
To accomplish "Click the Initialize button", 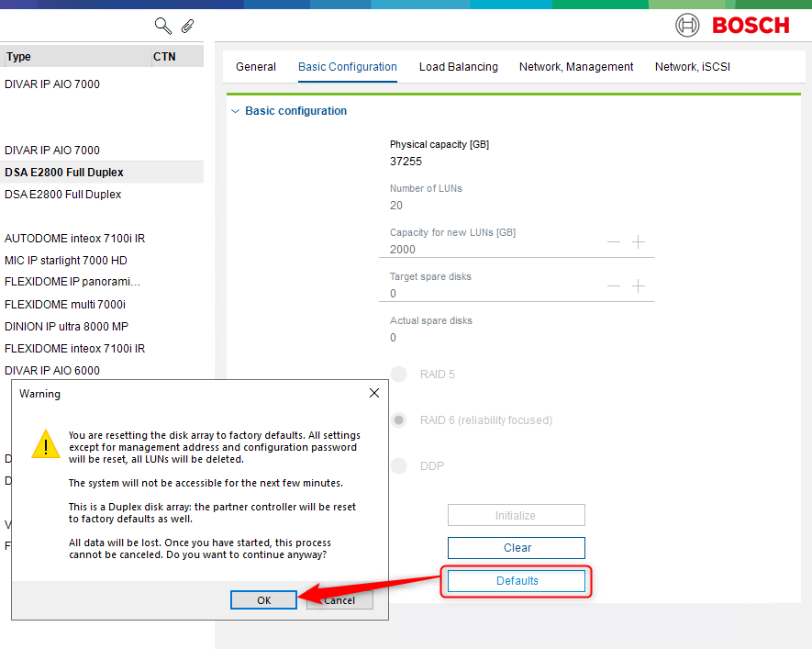I will 517,515.
